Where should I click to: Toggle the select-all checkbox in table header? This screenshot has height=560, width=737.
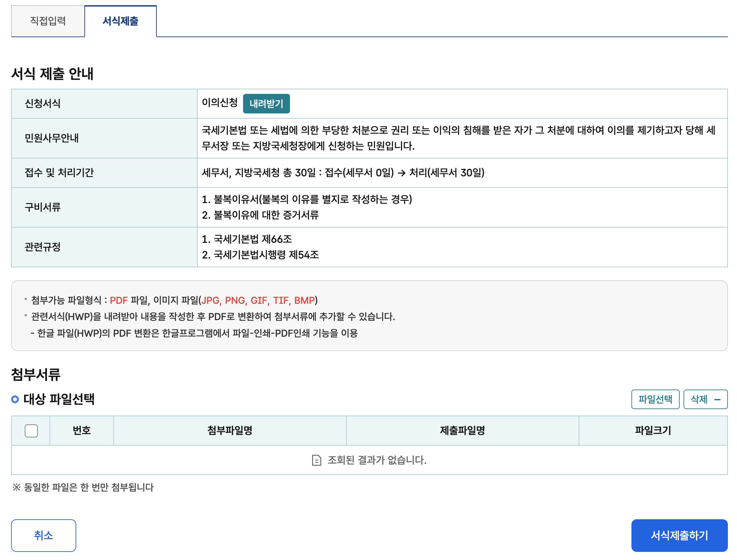pyautogui.click(x=31, y=431)
